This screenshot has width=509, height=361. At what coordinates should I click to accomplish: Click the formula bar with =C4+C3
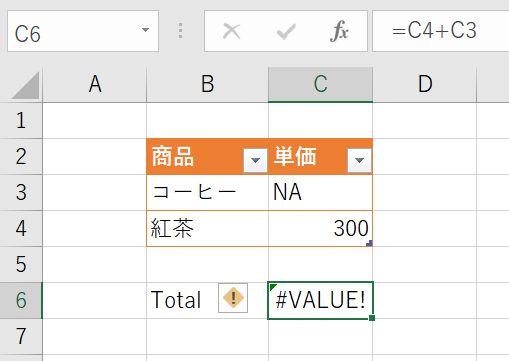[x=441, y=31]
